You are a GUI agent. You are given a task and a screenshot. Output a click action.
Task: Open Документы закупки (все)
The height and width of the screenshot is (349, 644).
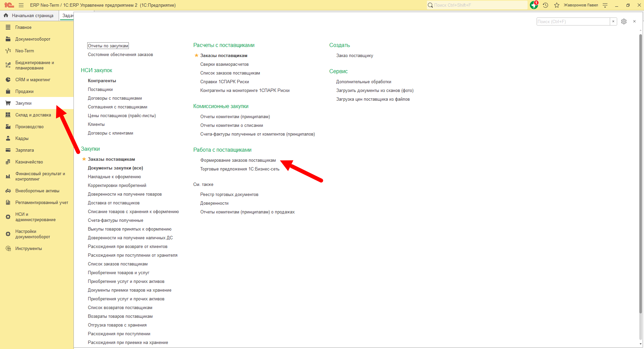[115, 168]
